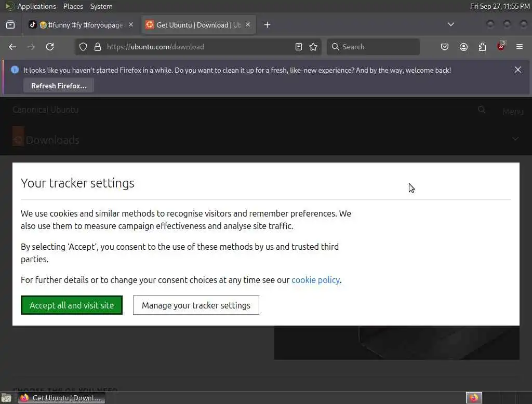Viewport: 532px width, 404px height.
Task: Open the System menu
Action: 101,6
